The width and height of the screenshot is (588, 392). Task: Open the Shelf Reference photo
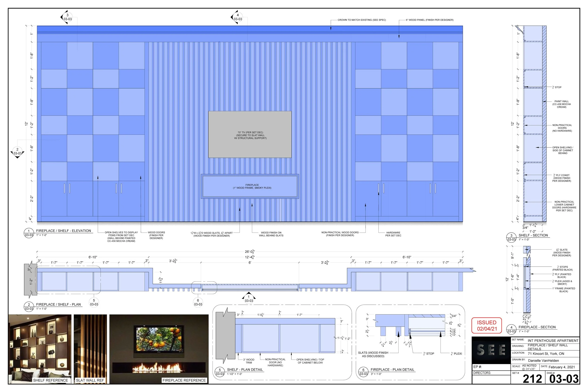(x=40, y=348)
